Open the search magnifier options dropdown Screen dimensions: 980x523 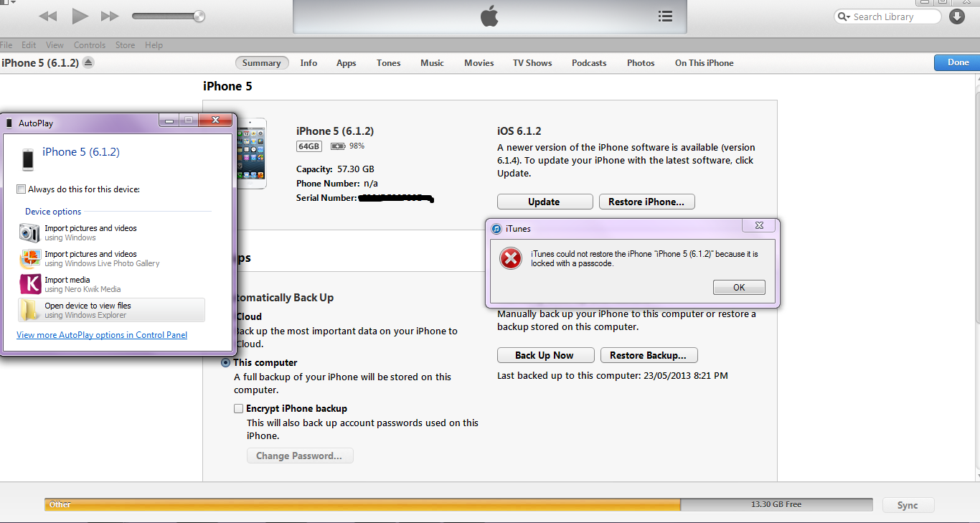844,17
